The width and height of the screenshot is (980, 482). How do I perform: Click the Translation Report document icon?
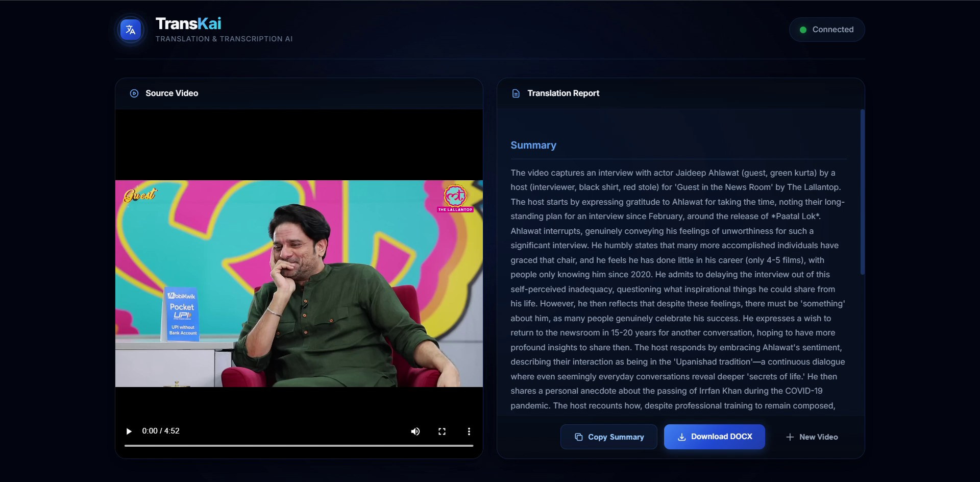pyautogui.click(x=516, y=93)
